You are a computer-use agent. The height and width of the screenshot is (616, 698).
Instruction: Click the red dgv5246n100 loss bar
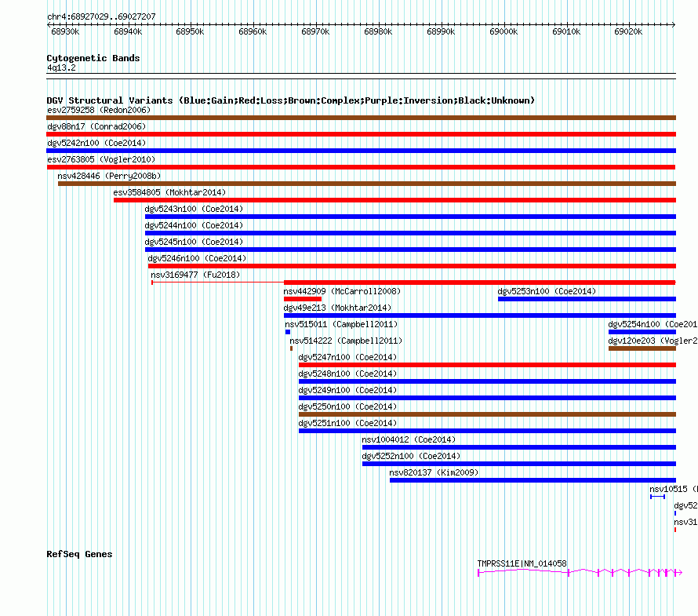412,266
